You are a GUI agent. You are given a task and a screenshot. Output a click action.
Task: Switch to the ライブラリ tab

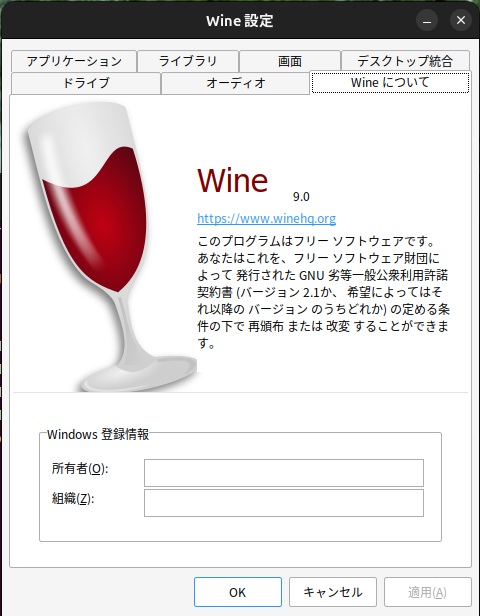coord(188,61)
